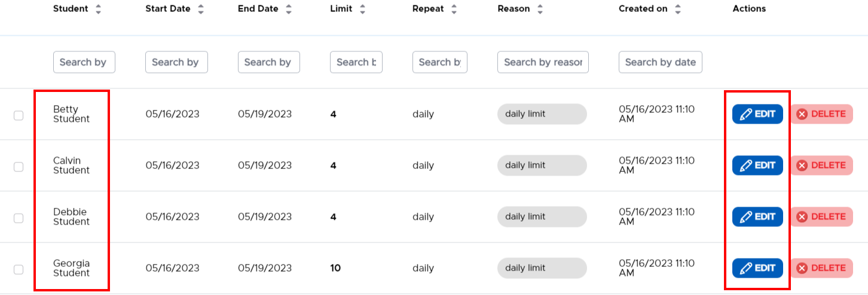
Task: Sort by Start Date arrows
Action: 201,9
